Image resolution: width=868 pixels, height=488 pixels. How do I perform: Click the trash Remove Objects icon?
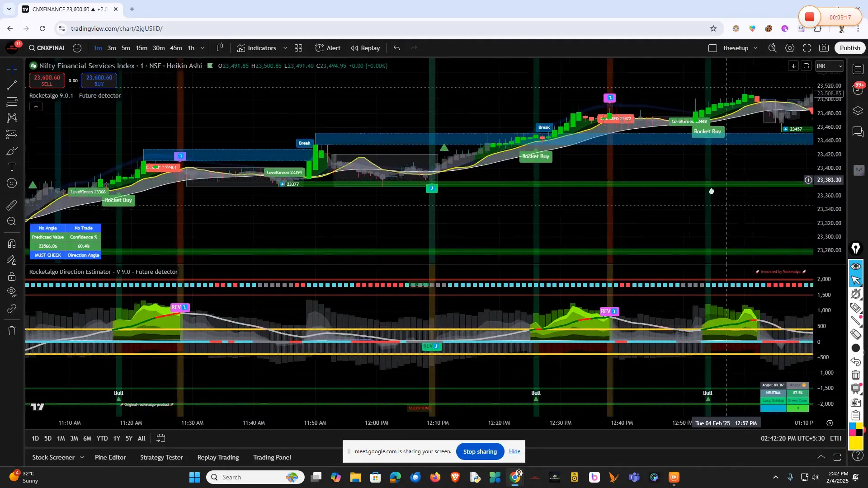point(12,331)
